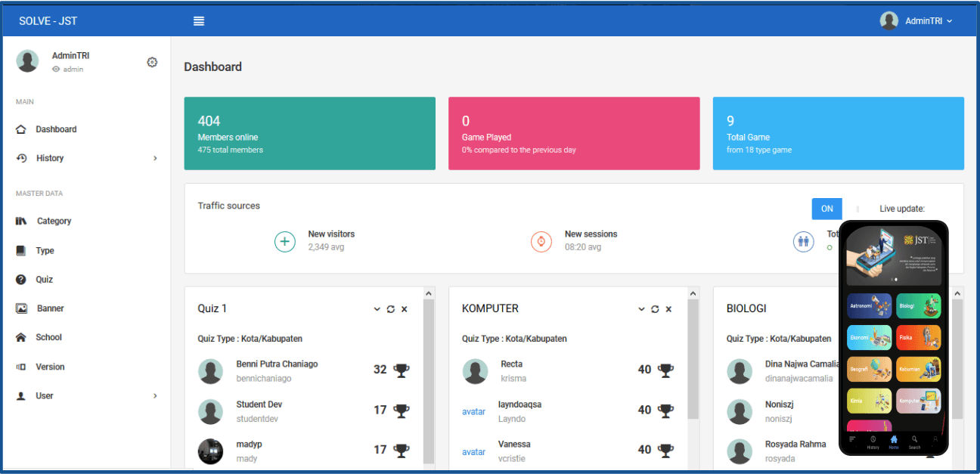The width and height of the screenshot is (980, 474).
Task: Click the AdminTRI header avatar image
Action: pyautogui.click(x=889, y=21)
